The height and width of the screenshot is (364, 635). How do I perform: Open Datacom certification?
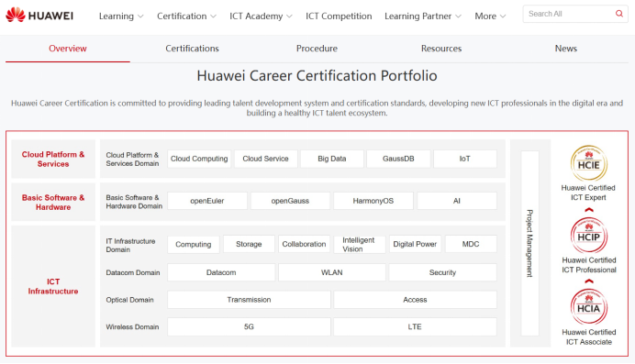[x=221, y=272]
